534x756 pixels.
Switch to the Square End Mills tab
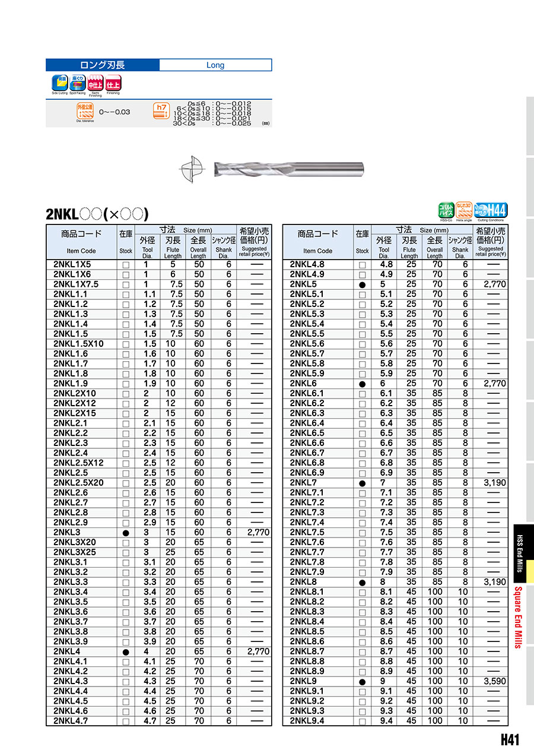coord(519,616)
